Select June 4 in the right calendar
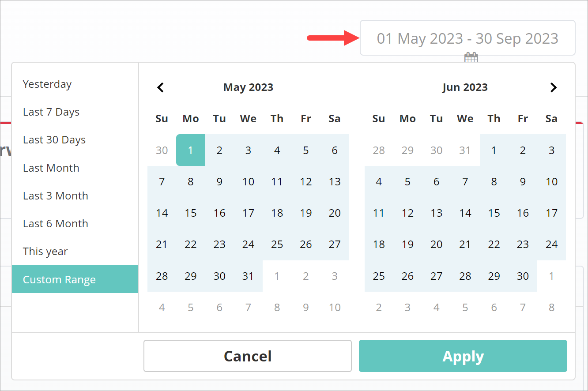The width and height of the screenshot is (588, 391). [379, 182]
